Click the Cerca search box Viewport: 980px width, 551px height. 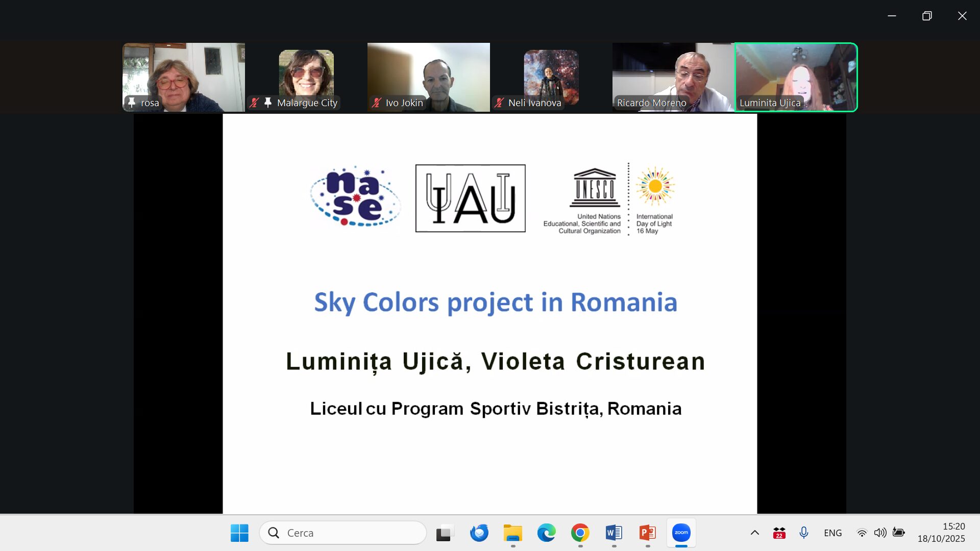[x=343, y=533]
